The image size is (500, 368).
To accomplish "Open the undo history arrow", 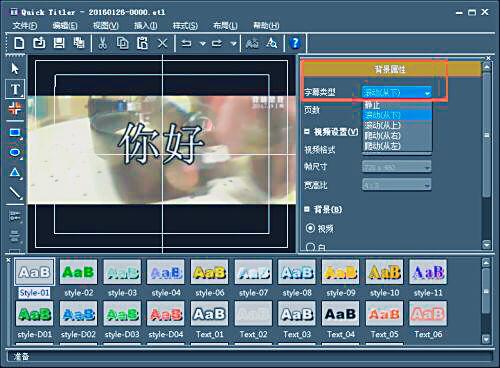I will (202, 44).
